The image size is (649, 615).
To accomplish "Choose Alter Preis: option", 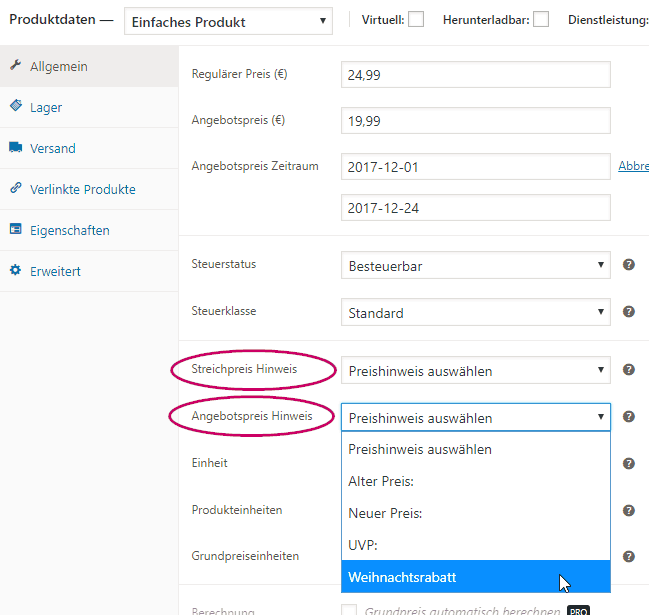I will click(x=476, y=481).
